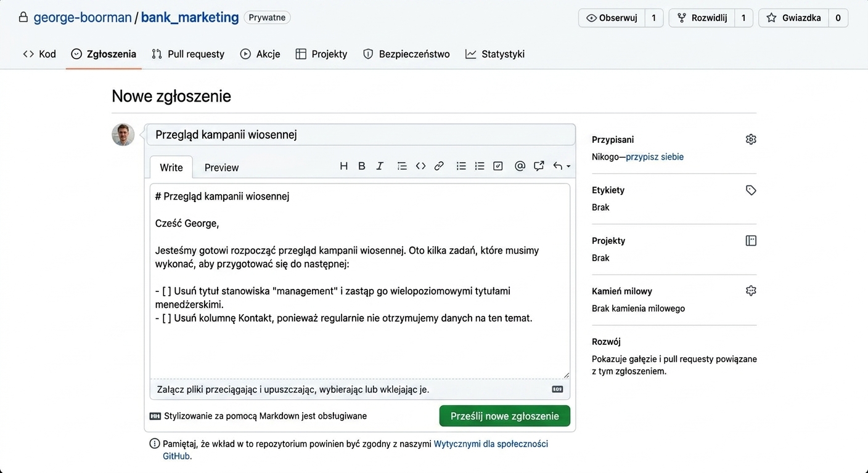Insert code formatting with the angle-brackets icon
This screenshot has height=473, width=868.
click(x=420, y=166)
